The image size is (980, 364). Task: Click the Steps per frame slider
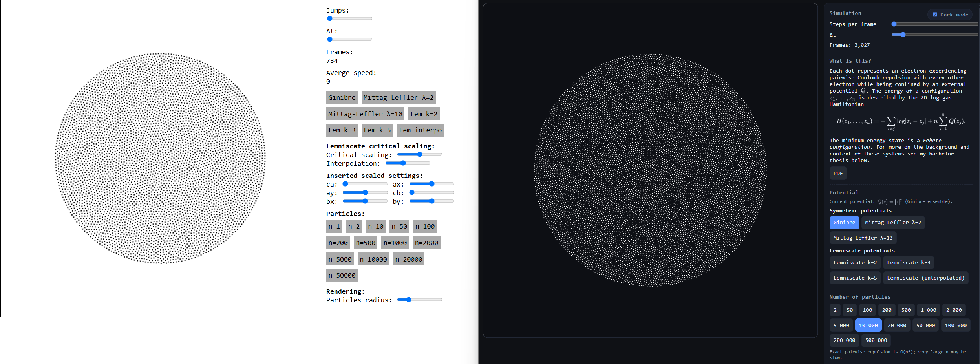(x=934, y=24)
